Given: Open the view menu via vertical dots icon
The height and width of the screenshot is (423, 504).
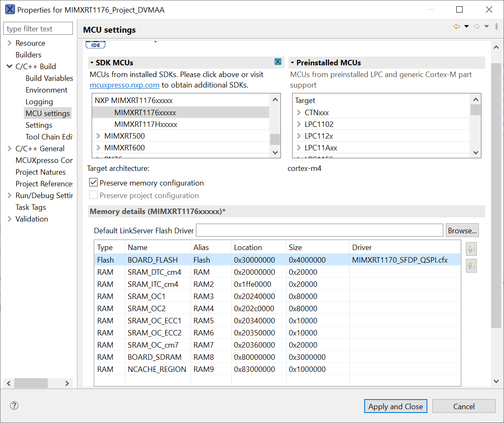Looking at the screenshot, I should [497, 26].
